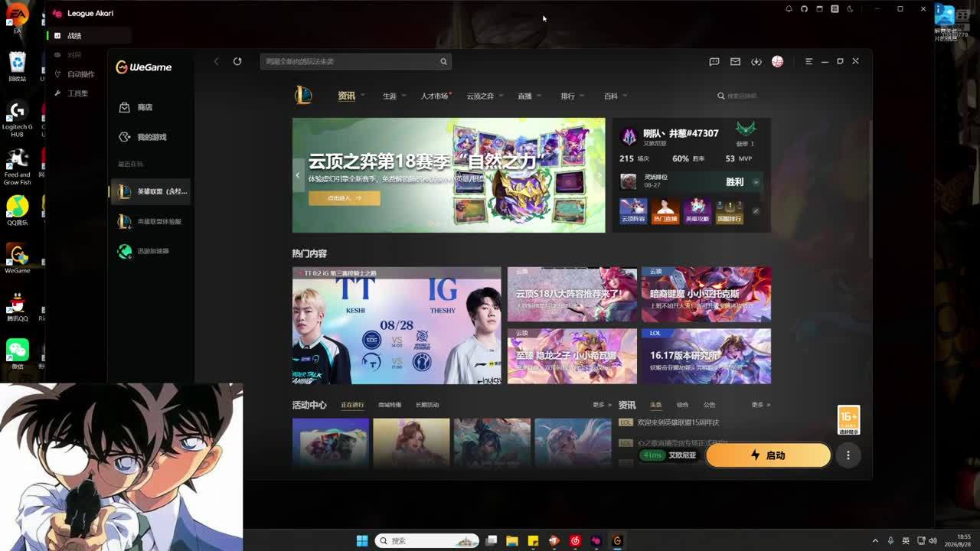Open the 云顶阵容 shortcut icon
The height and width of the screenshot is (551, 980).
[633, 210]
